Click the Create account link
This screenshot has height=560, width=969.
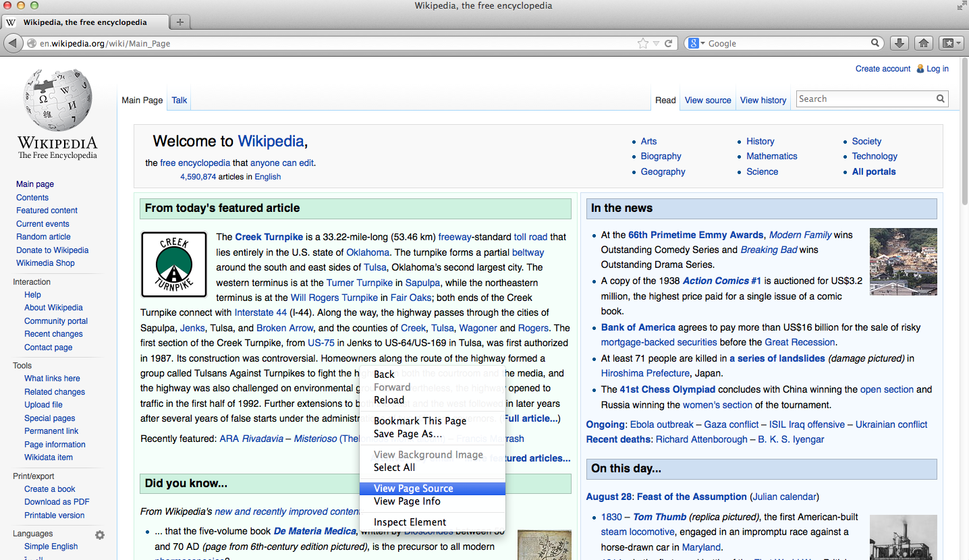883,69
